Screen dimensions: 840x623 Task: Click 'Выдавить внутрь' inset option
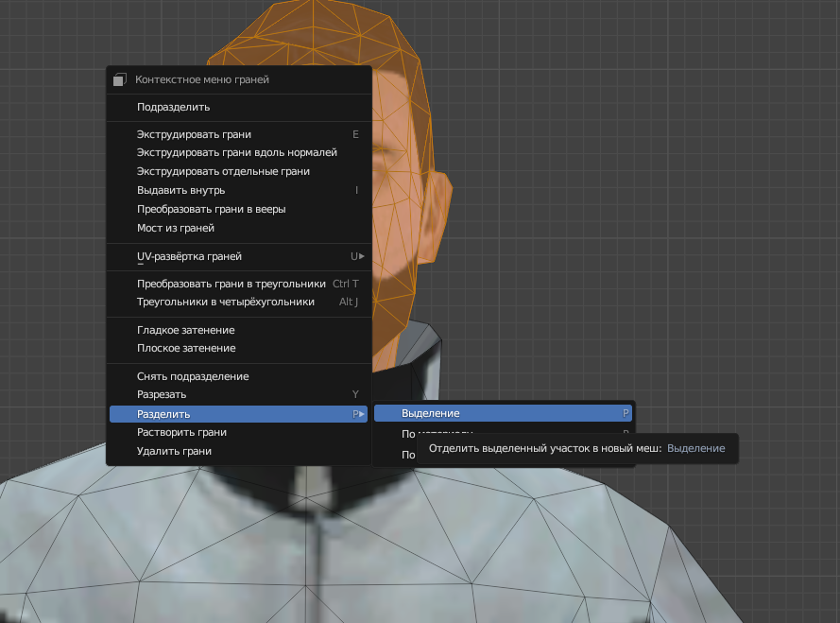(x=180, y=191)
